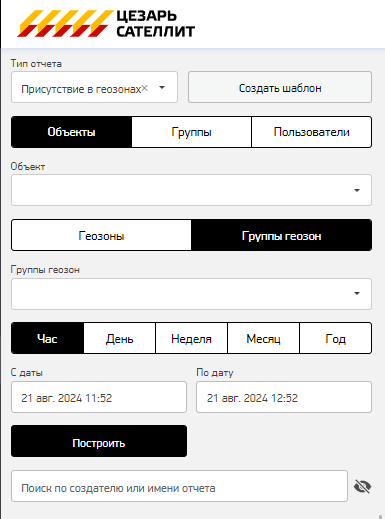Select the Пользователи tab
The height and width of the screenshot is (519, 385).
pyautogui.click(x=311, y=132)
